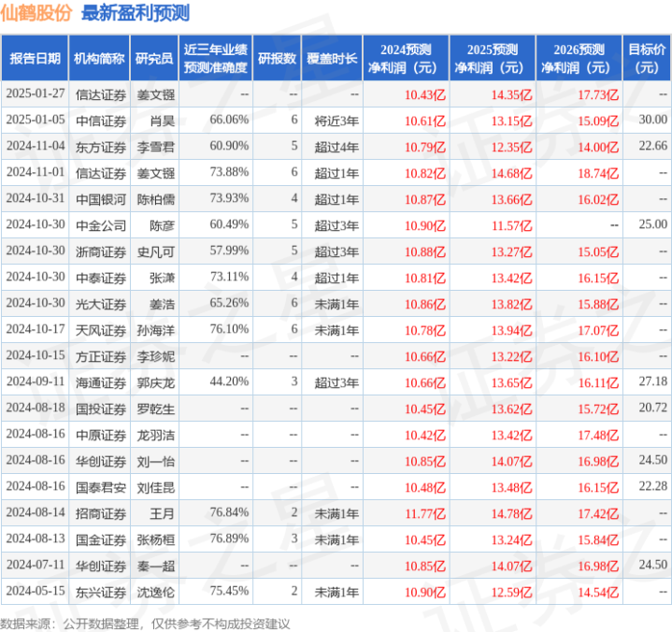Click 中泰证券 institution cell
This screenshot has width=672, height=632.
click(101, 279)
